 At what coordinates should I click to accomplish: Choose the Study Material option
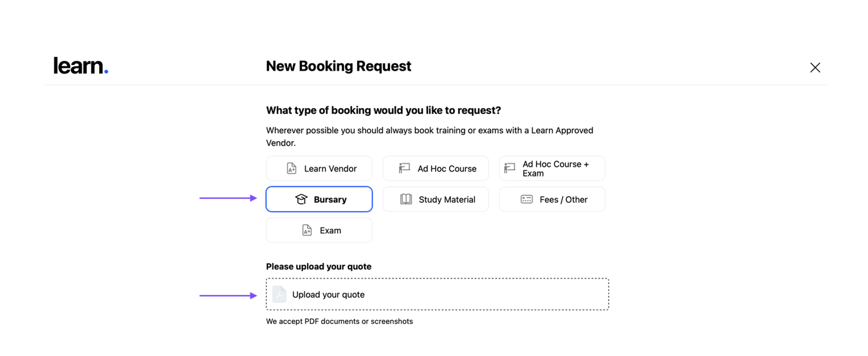(x=436, y=199)
